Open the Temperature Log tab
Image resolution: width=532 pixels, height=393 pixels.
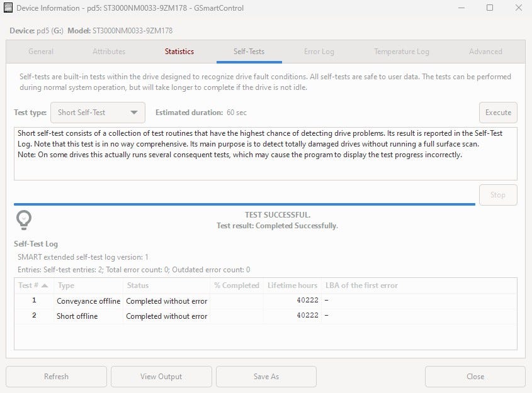point(402,52)
